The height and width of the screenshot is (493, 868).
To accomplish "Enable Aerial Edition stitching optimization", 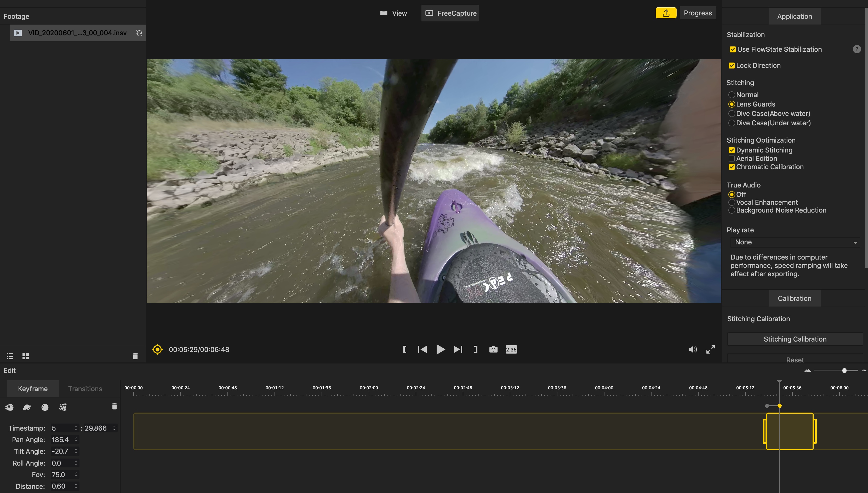I will (732, 159).
